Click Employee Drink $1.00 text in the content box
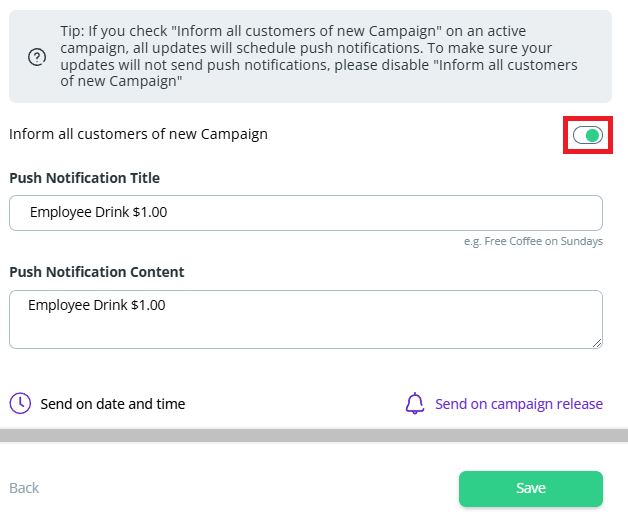The image size is (628, 526). (x=97, y=305)
